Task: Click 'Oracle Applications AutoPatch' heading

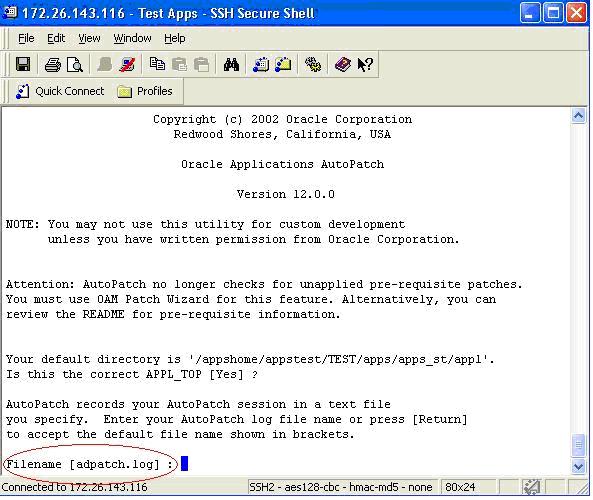Action: (x=282, y=165)
